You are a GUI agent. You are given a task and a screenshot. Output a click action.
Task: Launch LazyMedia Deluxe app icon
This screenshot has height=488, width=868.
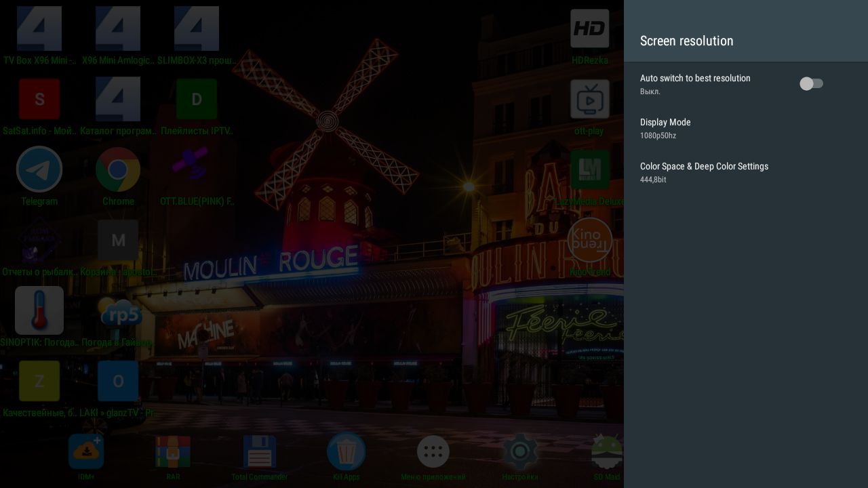[589, 169]
